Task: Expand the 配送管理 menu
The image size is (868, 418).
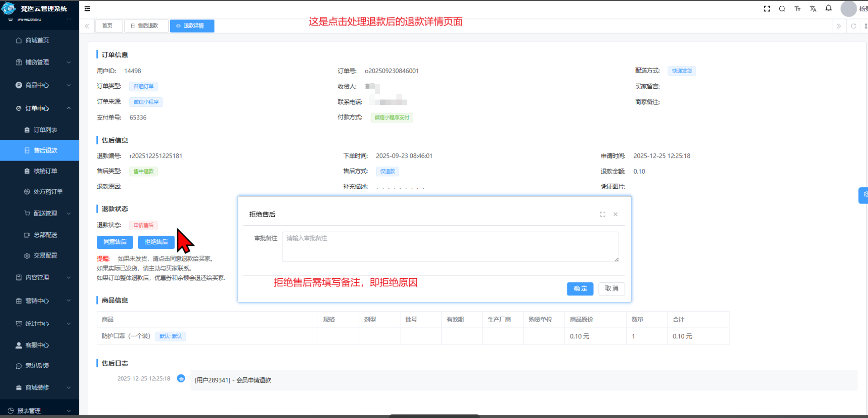Action: (x=41, y=213)
